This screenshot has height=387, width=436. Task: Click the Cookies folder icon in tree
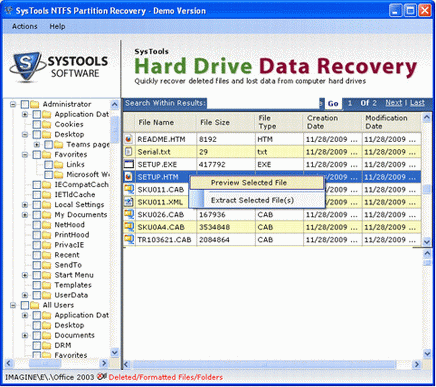click(x=47, y=124)
